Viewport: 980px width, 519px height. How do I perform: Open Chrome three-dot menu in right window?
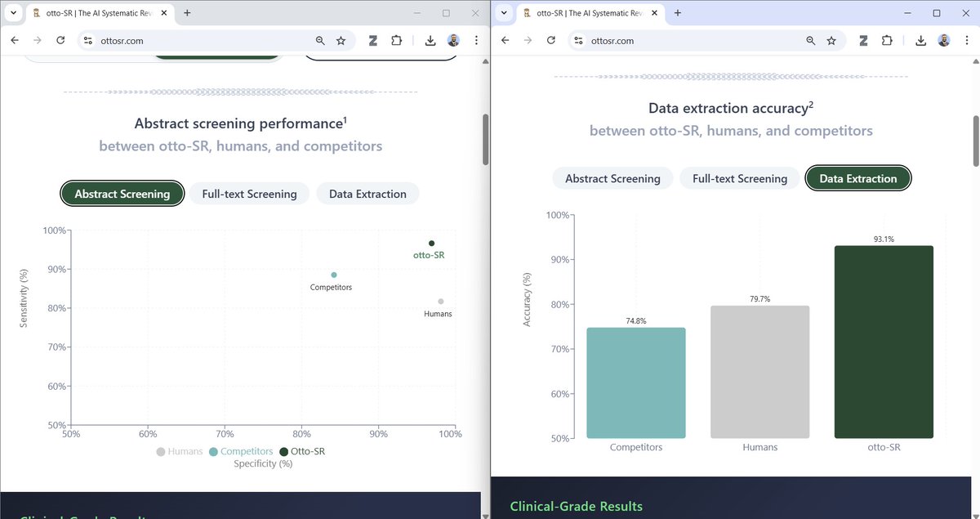pos(966,41)
